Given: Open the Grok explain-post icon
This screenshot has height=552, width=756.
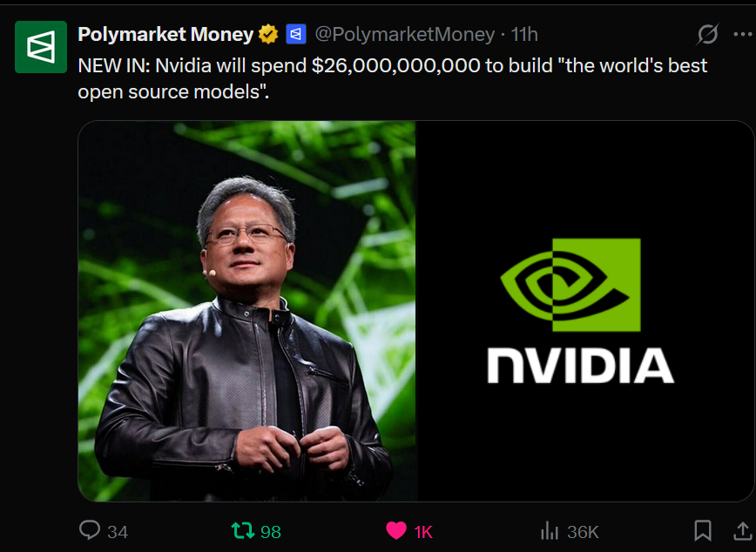Looking at the screenshot, I should coord(708,34).
